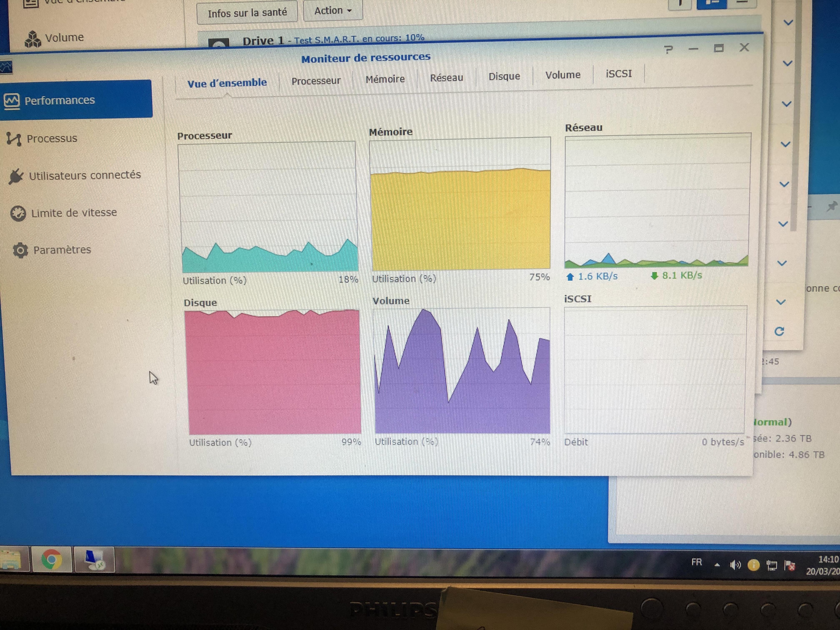Click the Utilisateurs connectés plug icon
Screen dimensions: 840x630
[x=16, y=176]
